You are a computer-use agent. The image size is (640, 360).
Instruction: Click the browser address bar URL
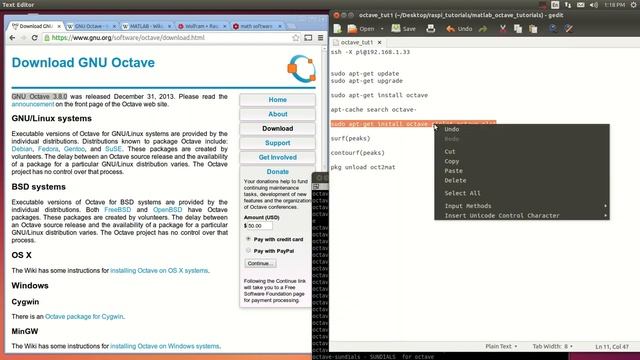[128, 38]
